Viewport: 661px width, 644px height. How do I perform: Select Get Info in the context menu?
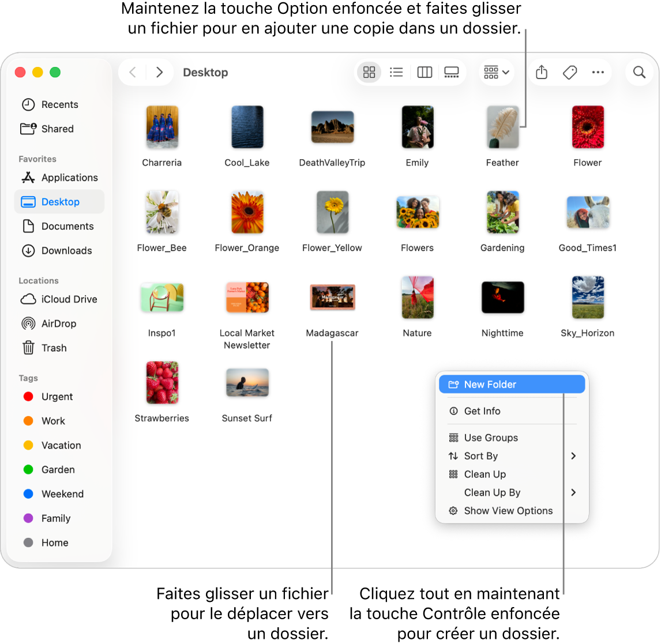pyautogui.click(x=482, y=410)
